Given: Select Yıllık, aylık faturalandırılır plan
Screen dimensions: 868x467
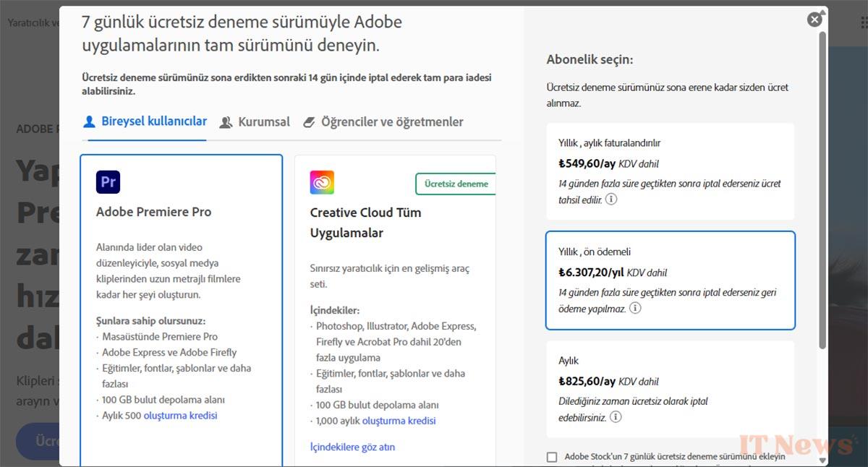Looking at the screenshot, I should 671,171.
